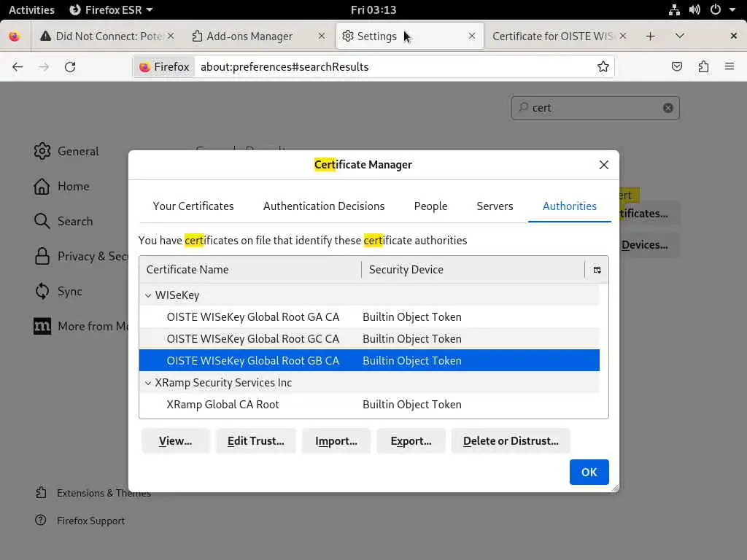Screen dimensions: 747x560
Task: Open the extensions puzzle icon in toolbar
Action: click(x=703, y=66)
